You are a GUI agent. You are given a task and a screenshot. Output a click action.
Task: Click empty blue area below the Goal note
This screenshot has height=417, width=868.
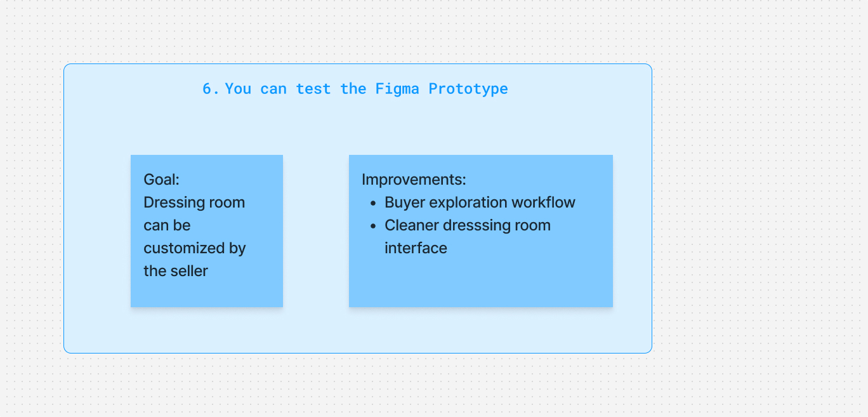[207, 330]
